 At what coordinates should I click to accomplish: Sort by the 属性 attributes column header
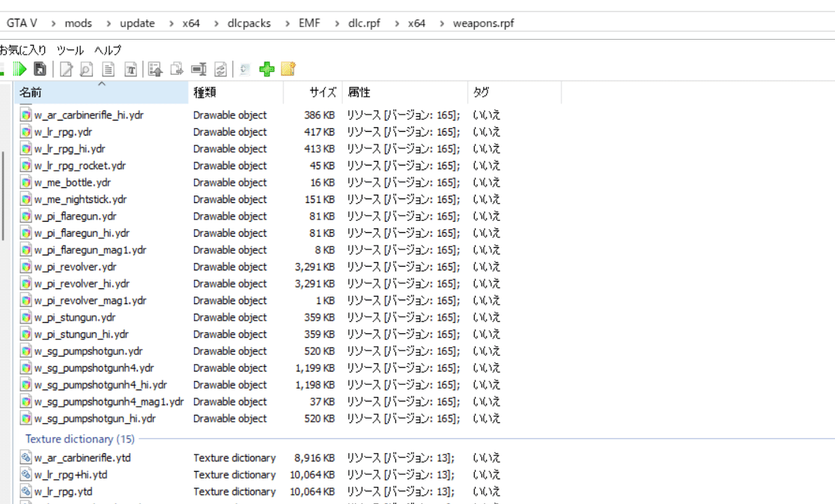click(404, 92)
